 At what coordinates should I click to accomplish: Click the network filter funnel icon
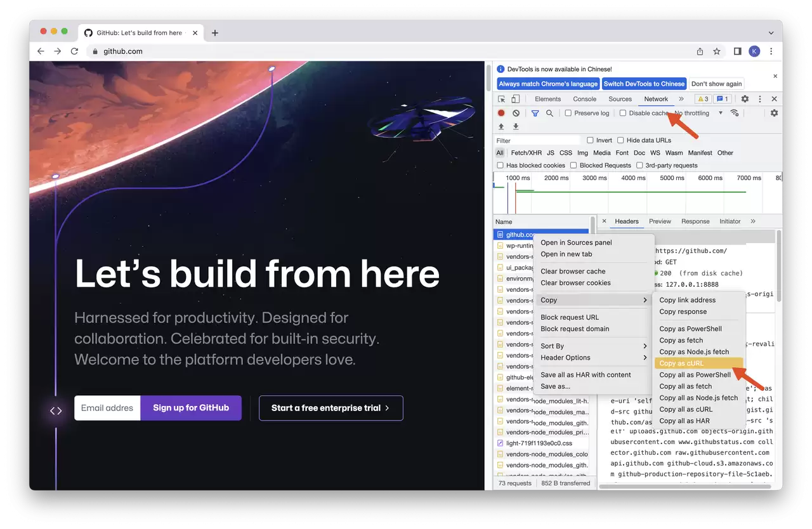tap(535, 113)
